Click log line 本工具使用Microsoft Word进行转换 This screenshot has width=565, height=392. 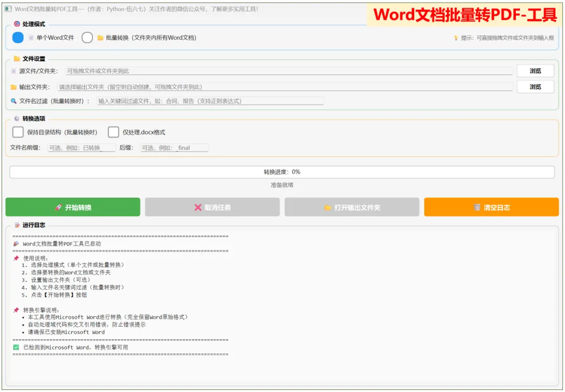[x=108, y=317]
